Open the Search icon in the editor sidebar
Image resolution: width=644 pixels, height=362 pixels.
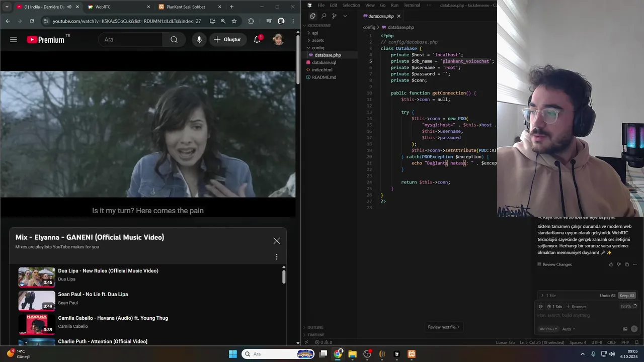click(324, 16)
